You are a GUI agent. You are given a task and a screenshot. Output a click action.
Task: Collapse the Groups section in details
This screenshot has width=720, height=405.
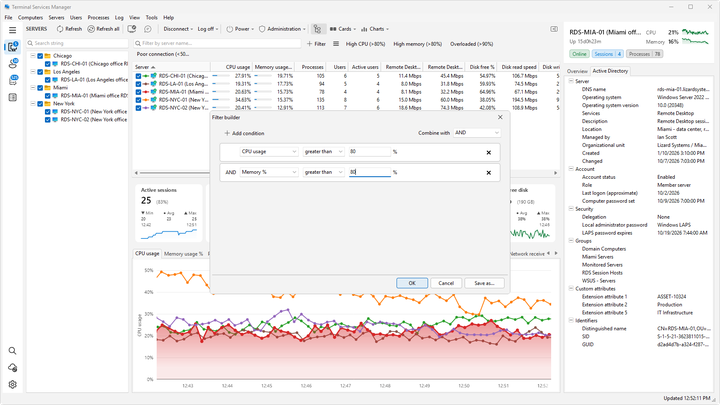[x=571, y=241]
